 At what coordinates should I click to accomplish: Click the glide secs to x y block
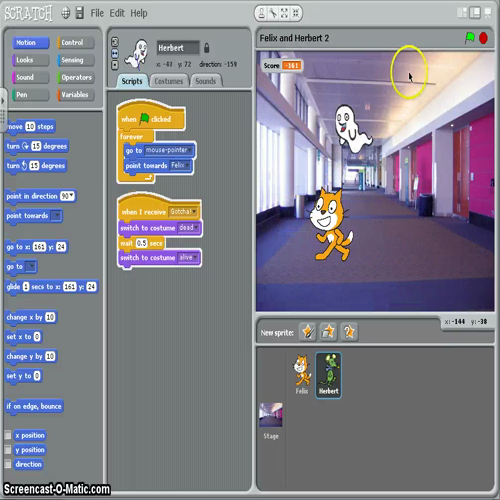pyautogui.click(x=51, y=287)
